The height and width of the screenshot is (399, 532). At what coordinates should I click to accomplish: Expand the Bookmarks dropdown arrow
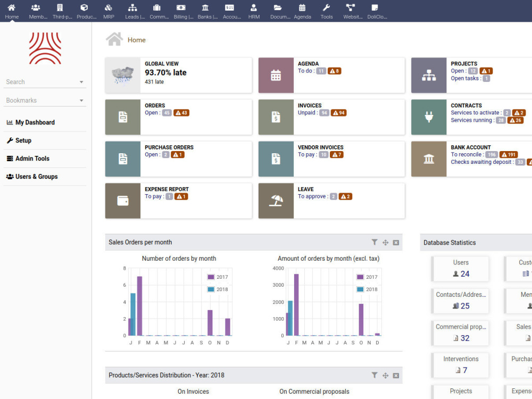[x=81, y=101]
